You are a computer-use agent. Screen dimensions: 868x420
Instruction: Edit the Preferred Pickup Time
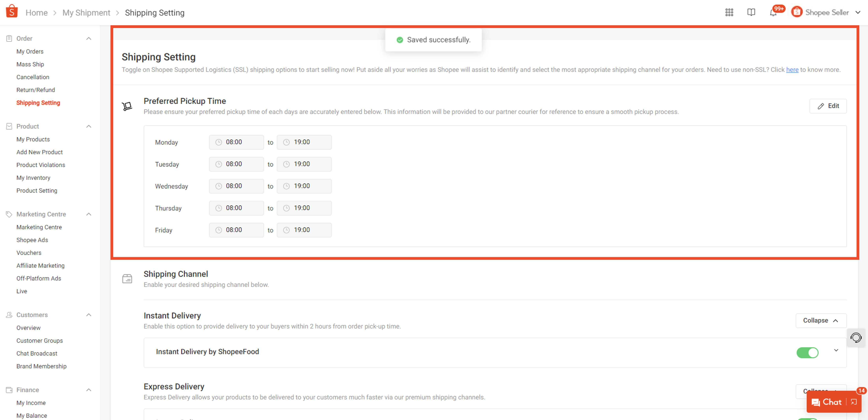(x=828, y=106)
